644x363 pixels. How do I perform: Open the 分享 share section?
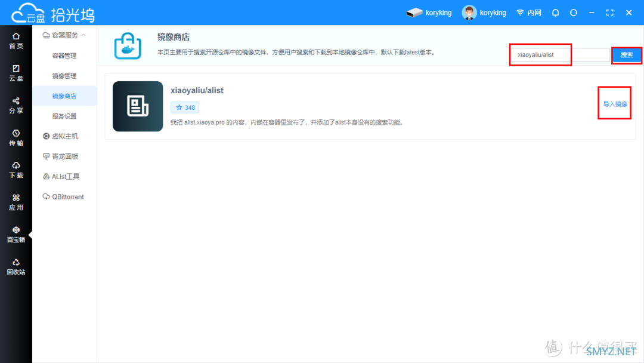(x=16, y=106)
